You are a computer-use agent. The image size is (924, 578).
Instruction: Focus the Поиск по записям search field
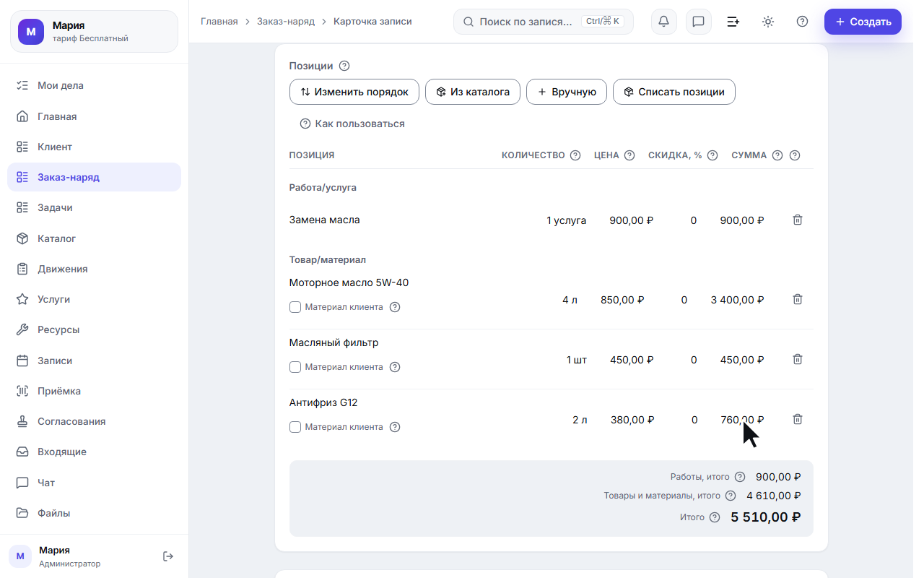point(544,22)
